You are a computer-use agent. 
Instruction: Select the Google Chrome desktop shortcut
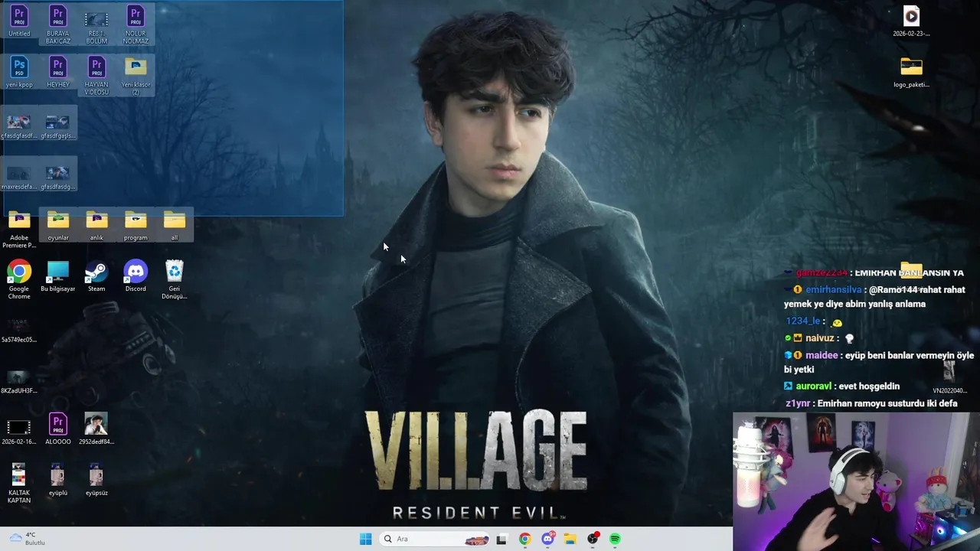pos(19,280)
